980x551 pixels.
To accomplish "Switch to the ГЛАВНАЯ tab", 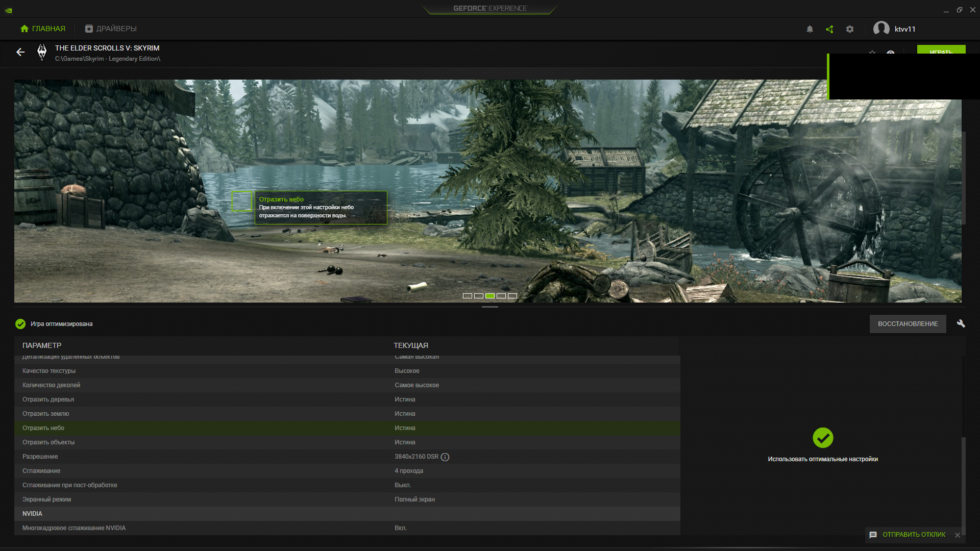I will pyautogui.click(x=43, y=29).
